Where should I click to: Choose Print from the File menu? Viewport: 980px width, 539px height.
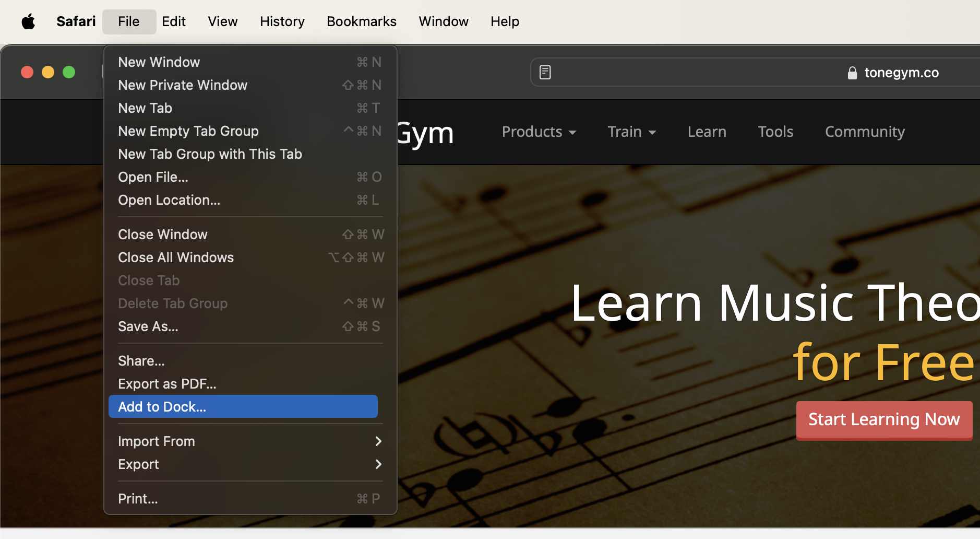point(137,498)
